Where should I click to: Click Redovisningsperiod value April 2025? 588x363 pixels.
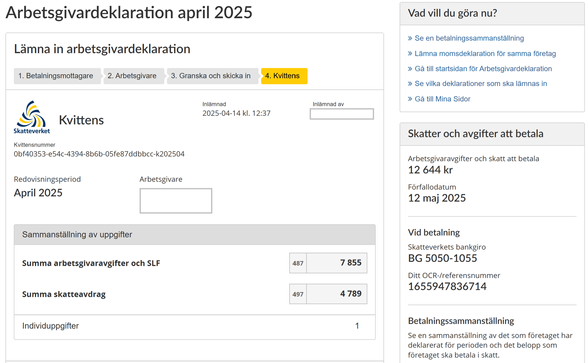click(38, 193)
